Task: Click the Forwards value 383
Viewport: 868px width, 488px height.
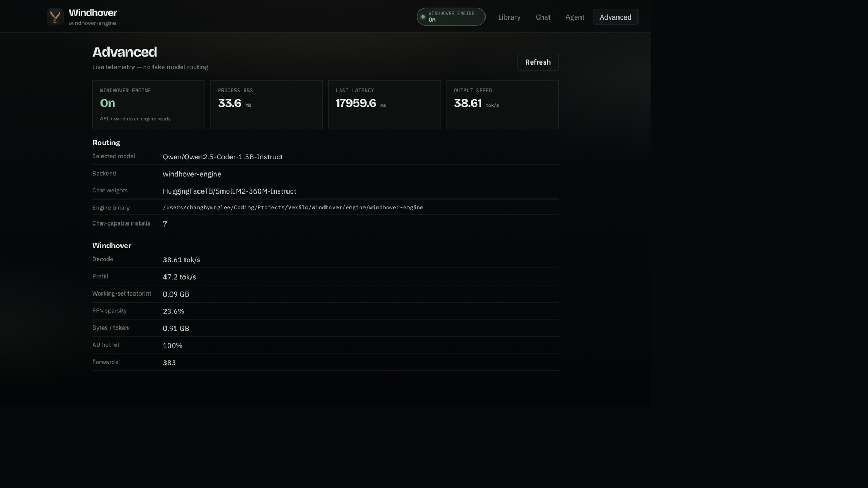Action: pos(169,363)
